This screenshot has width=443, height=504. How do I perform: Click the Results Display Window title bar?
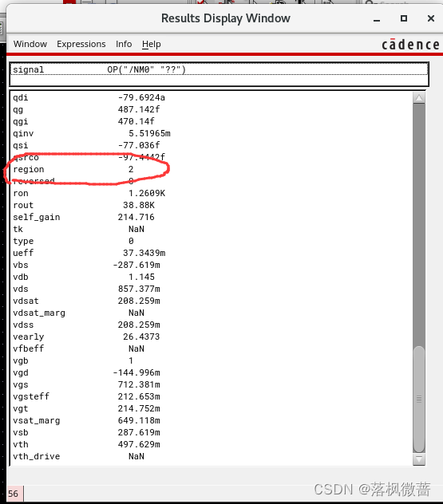click(225, 18)
